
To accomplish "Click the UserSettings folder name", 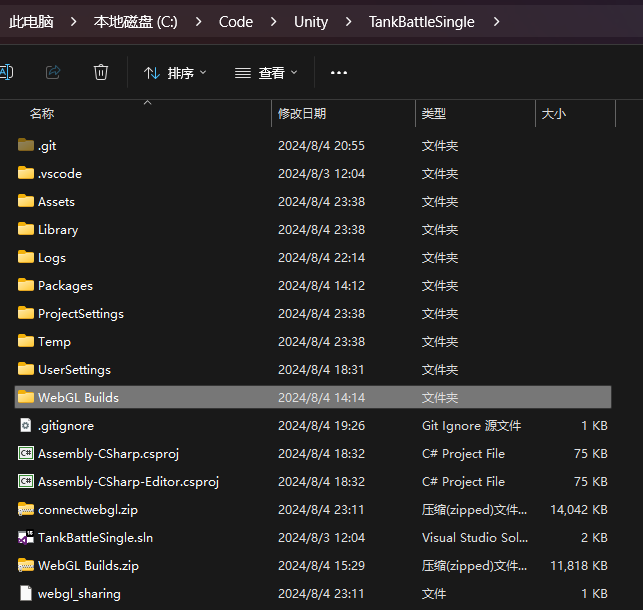I will pyautogui.click(x=75, y=370).
